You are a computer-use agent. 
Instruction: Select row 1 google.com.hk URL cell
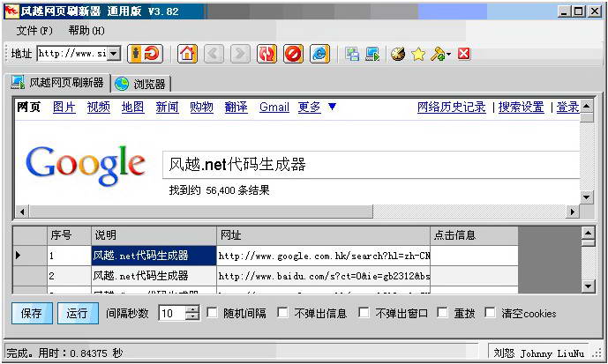[x=323, y=256]
